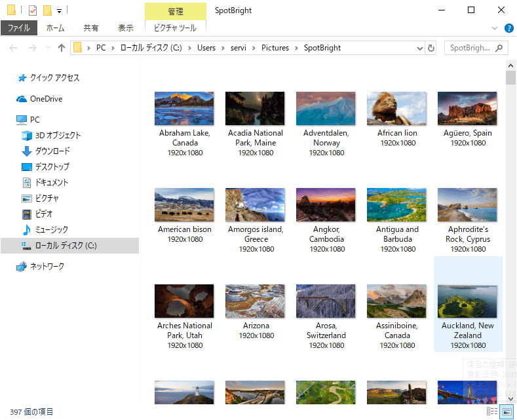Select the American bison image
The image size is (517, 420).
click(x=184, y=204)
